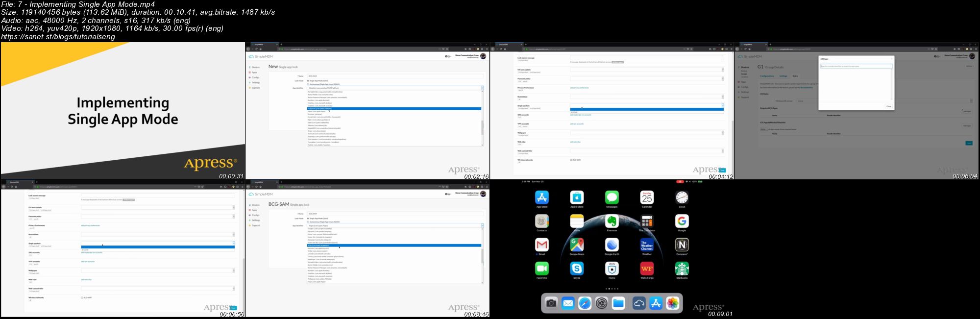Open the Skype app icon
Screen dimensions: 980x319
(x=577, y=269)
